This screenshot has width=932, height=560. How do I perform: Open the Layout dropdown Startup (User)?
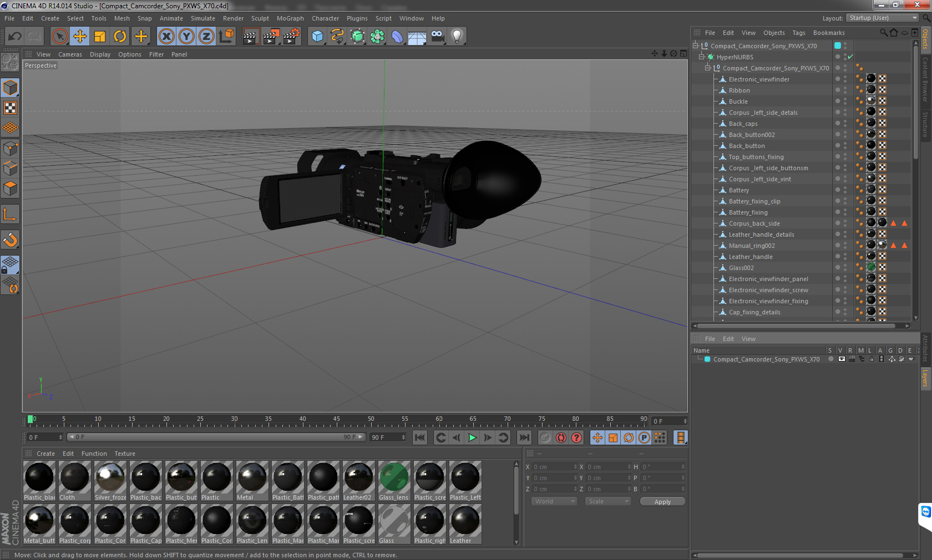point(883,18)
